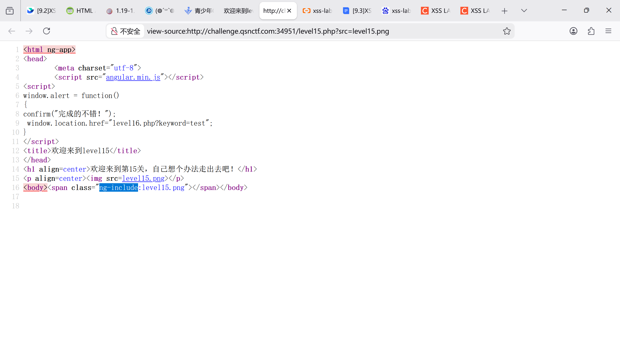Open the account profile icon
Image resolution: width=620 pixels, height=364 pixels.
[x=573, y=31]
